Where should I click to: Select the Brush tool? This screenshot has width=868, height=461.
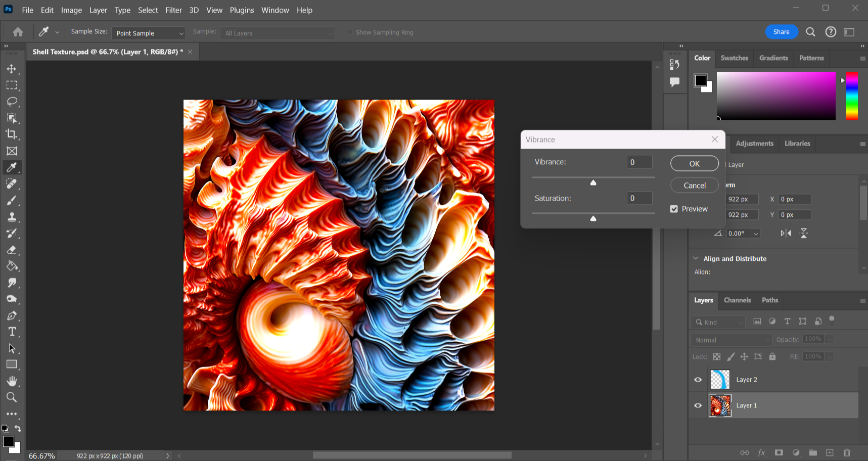12,200
